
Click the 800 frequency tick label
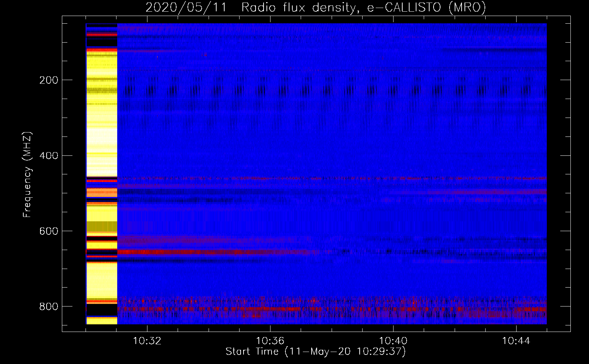point(49,306)
